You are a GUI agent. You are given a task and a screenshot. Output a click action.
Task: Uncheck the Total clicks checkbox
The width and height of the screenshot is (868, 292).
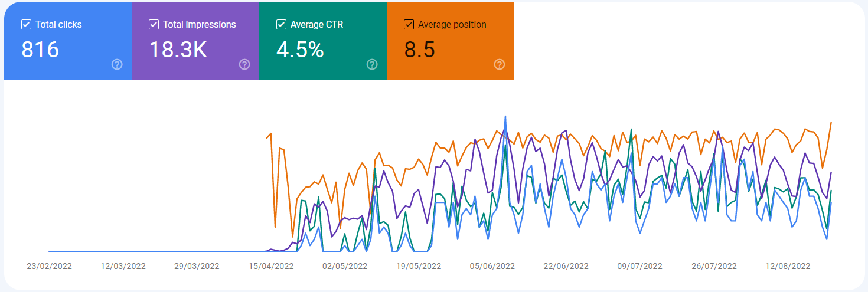(x=26, y=25)
